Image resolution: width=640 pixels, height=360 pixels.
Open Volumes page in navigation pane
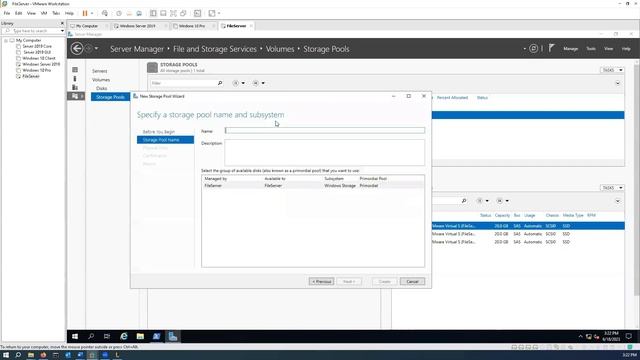100,80
